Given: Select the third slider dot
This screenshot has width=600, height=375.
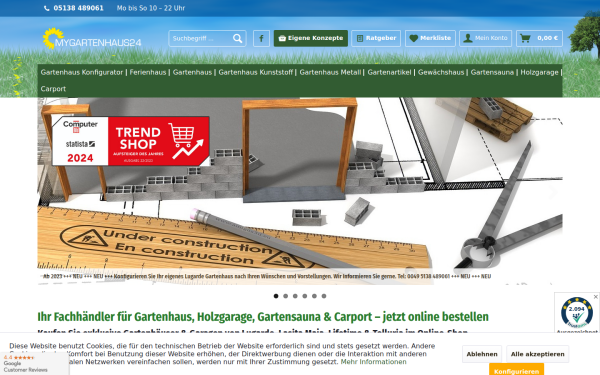Looking at the screenshot, I should tap(295, 296).
